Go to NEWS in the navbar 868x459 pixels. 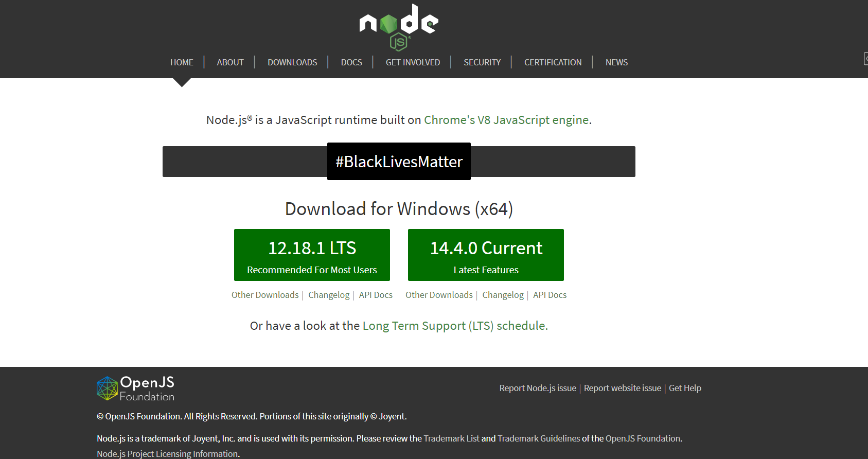(616, 62)
